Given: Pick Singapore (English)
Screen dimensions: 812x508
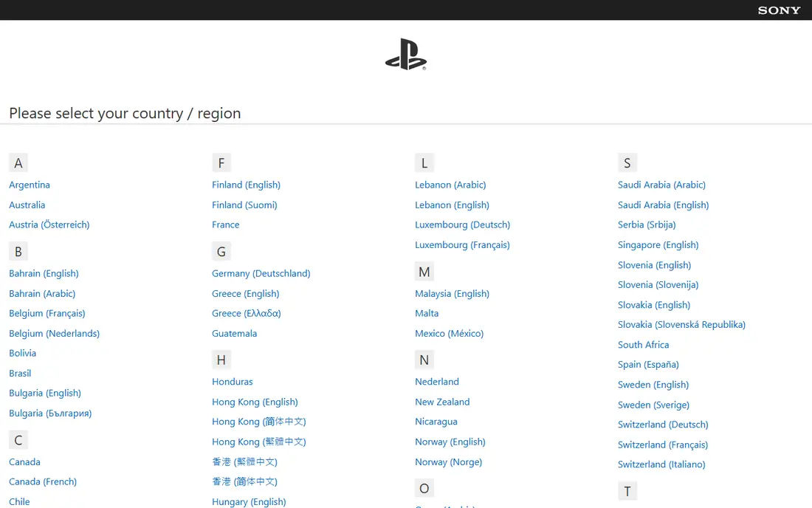Looking at the screenshot, I should click(658, 245).
